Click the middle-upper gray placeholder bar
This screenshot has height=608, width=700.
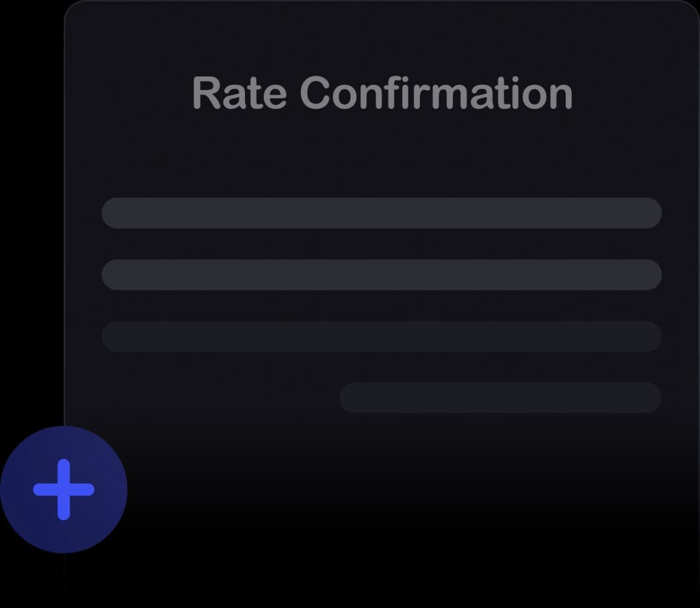(382, 275)
